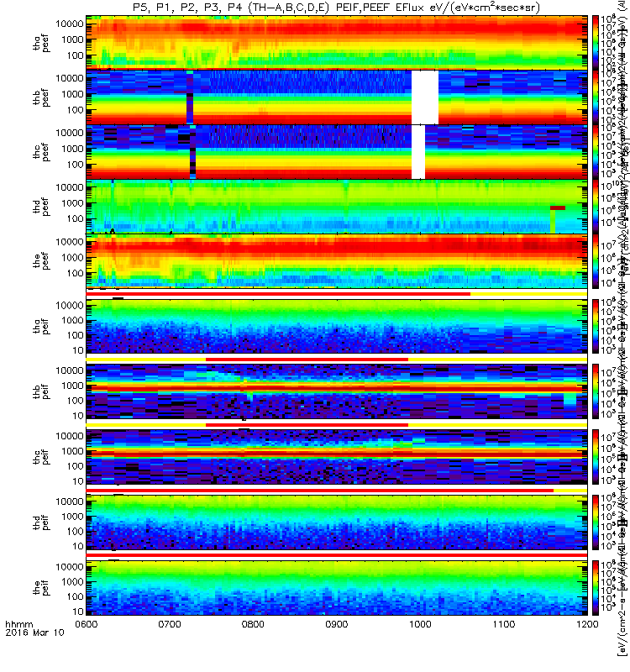The image size is (630, 672).
Task: Click the 100 tick label on thc peef
Action: click(75, 165)
